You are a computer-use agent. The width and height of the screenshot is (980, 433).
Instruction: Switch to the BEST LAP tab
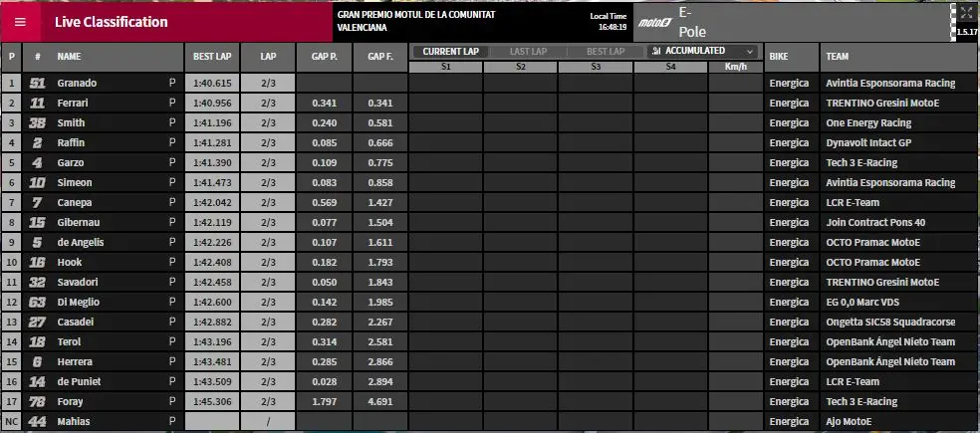click(605, 52)
